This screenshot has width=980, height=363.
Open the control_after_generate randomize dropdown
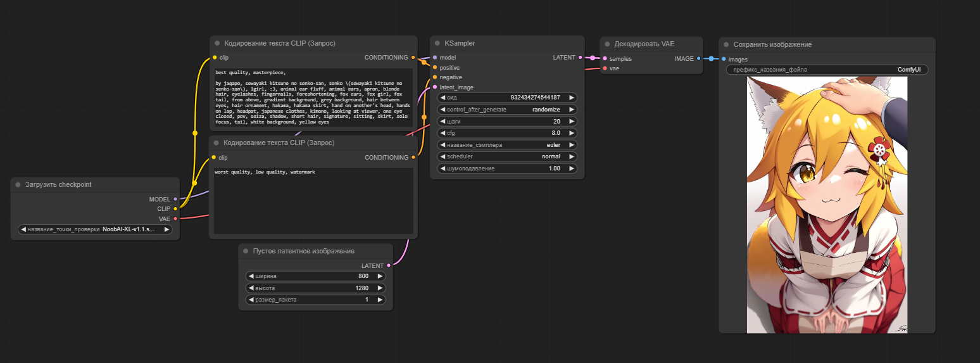tap(507, 110)
